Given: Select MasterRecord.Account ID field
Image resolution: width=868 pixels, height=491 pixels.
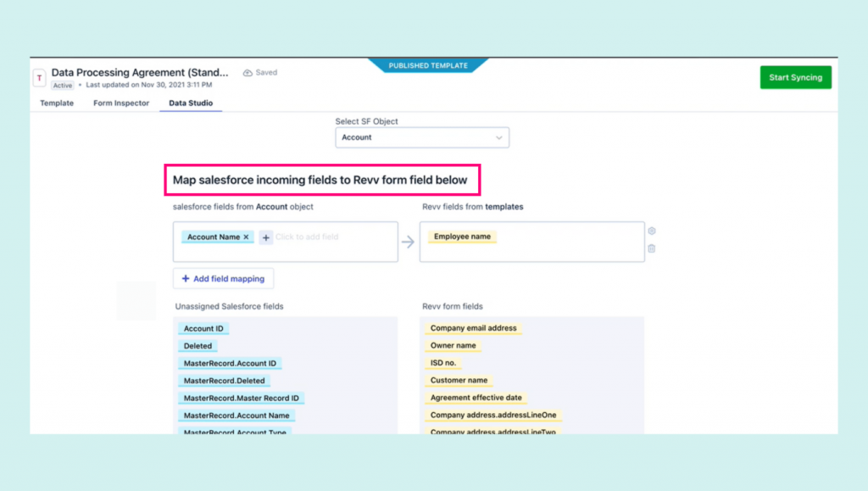Looking at the screenshot, I should tap(230, 363).
